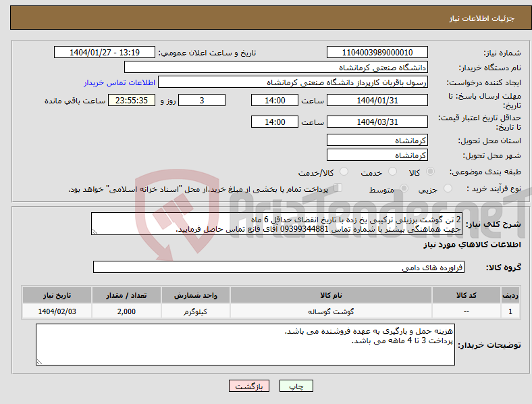
Task: Click the price validity date 1404/03/31
Action: [x=377, y=122]
